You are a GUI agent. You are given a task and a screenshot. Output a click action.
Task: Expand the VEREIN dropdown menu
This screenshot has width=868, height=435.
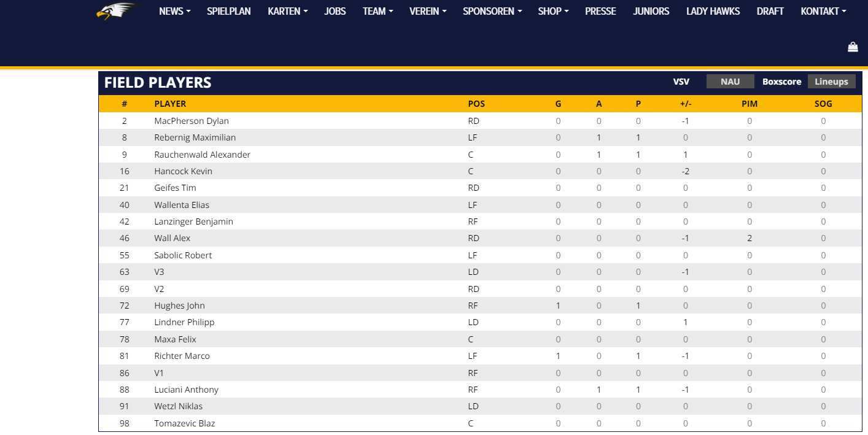click(x=428, y=11)
